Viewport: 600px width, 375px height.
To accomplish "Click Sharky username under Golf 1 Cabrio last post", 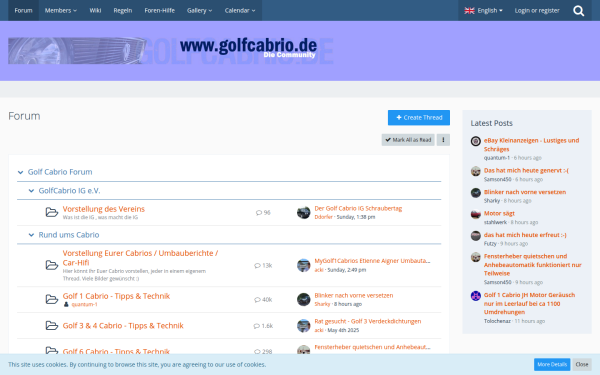I will pos(322,304).
